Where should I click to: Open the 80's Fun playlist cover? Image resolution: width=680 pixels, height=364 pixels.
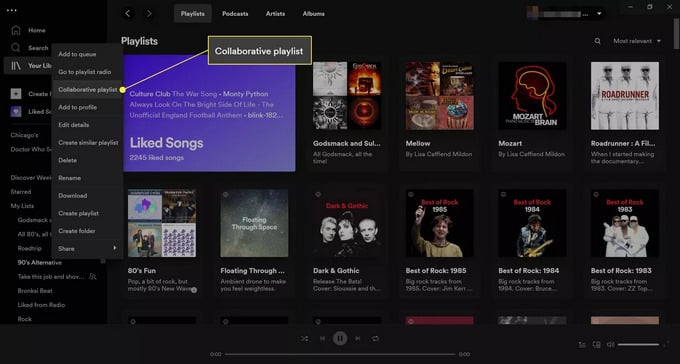coord(162,223)
